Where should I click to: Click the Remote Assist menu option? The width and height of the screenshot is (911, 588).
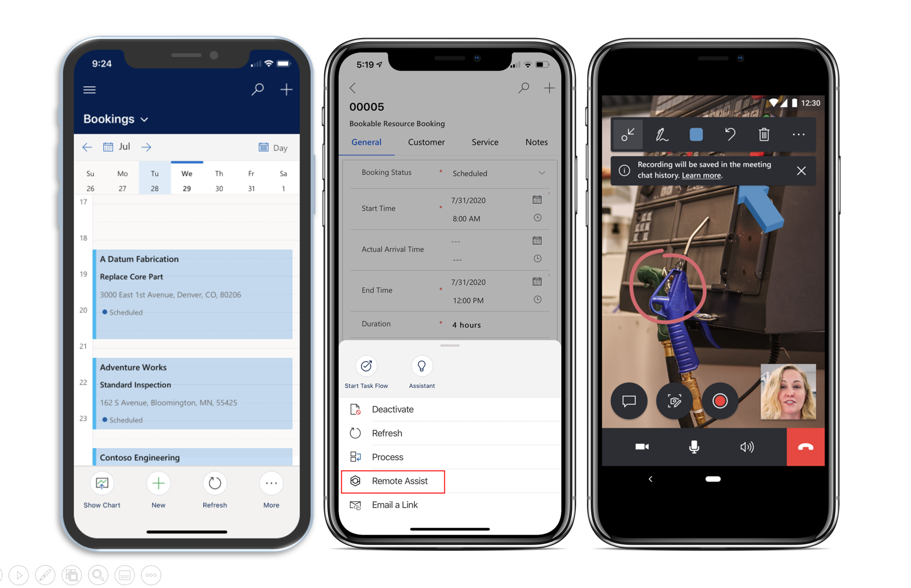[x=400, y=481]
